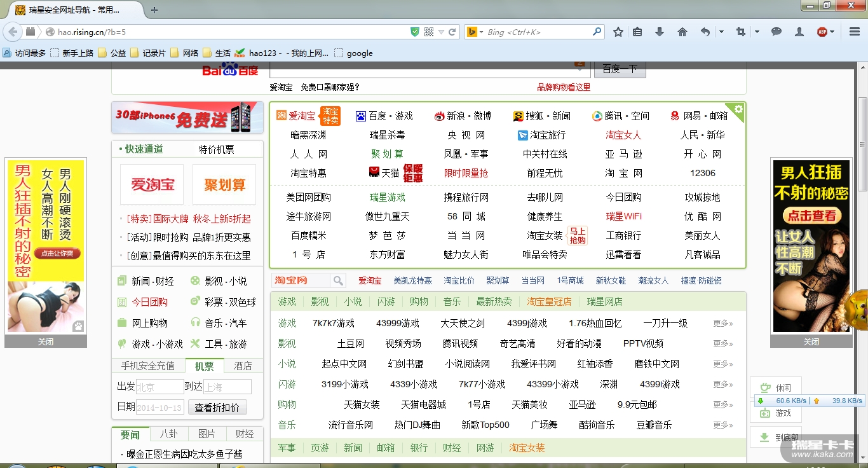Open the 访问最多 bookmarks folder

point(25,53)
